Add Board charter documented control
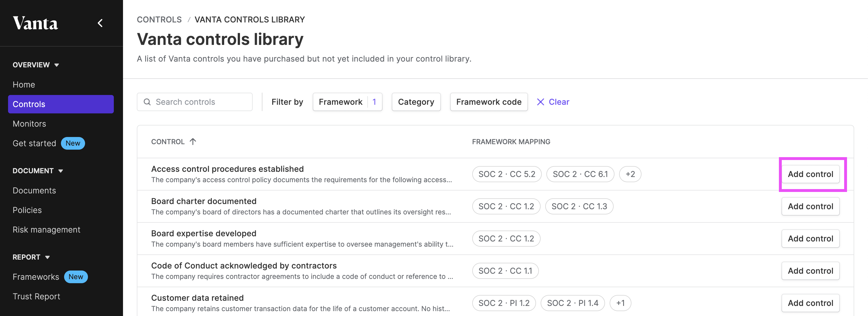 pyautogui.click(x=810, y=206)
